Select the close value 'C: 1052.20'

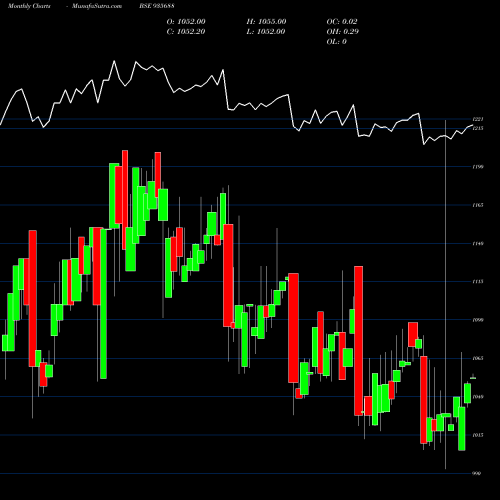(x=186, y=31)
